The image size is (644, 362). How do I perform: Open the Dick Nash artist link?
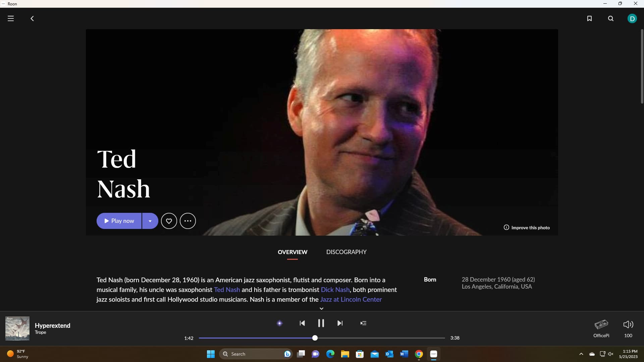pos(335,290)
